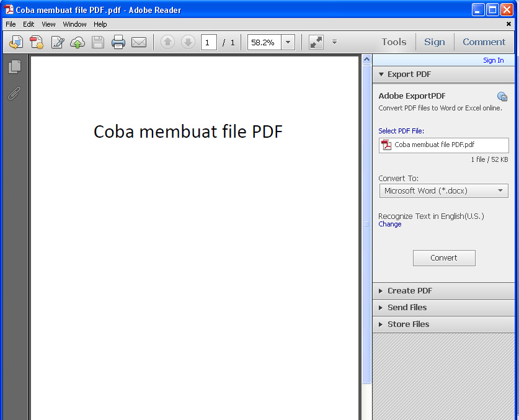Switch to the Tools pane
519x420 pixels.
[x=394, y=42]
